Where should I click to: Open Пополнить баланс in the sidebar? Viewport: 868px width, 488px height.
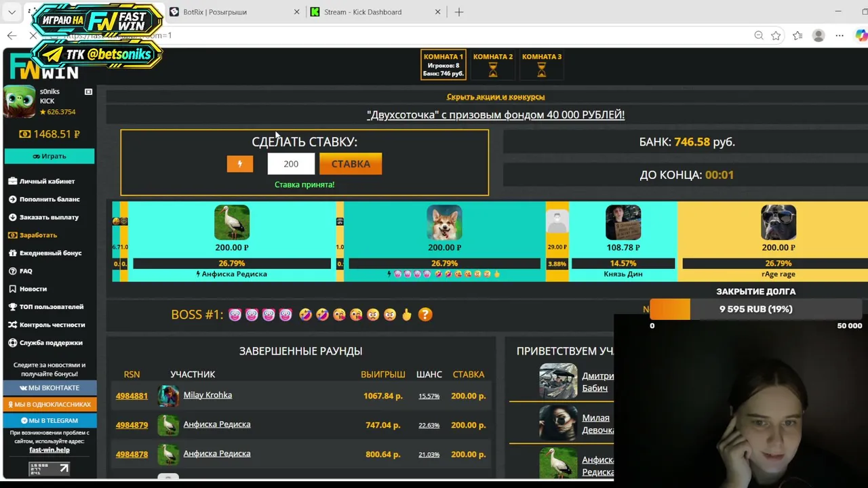click(x=44, y=199)
